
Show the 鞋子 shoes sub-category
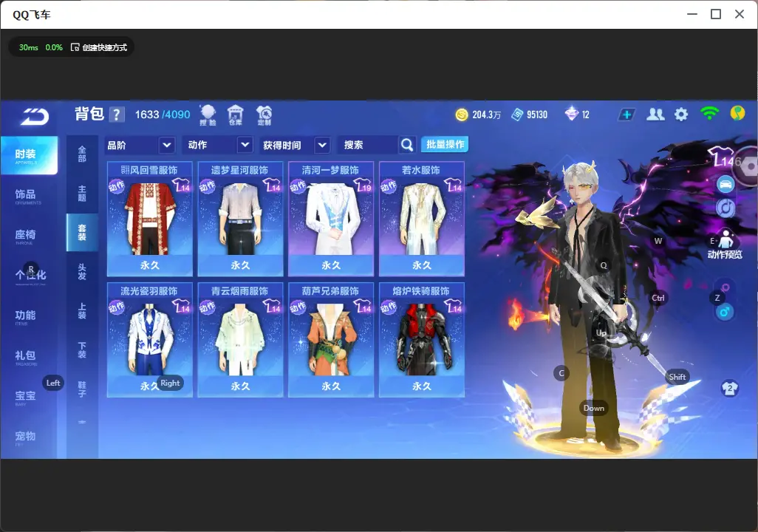(x=82, y=389)
